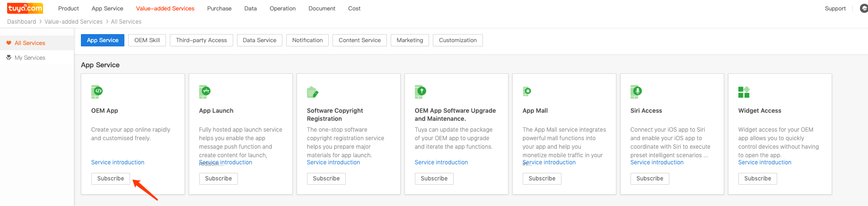
Task: Subscribe to the OEM App service
Action: 111,179
